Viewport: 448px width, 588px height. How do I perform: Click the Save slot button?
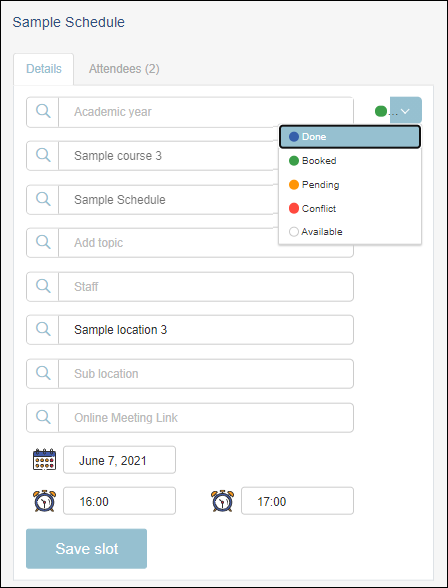[86, 549]
